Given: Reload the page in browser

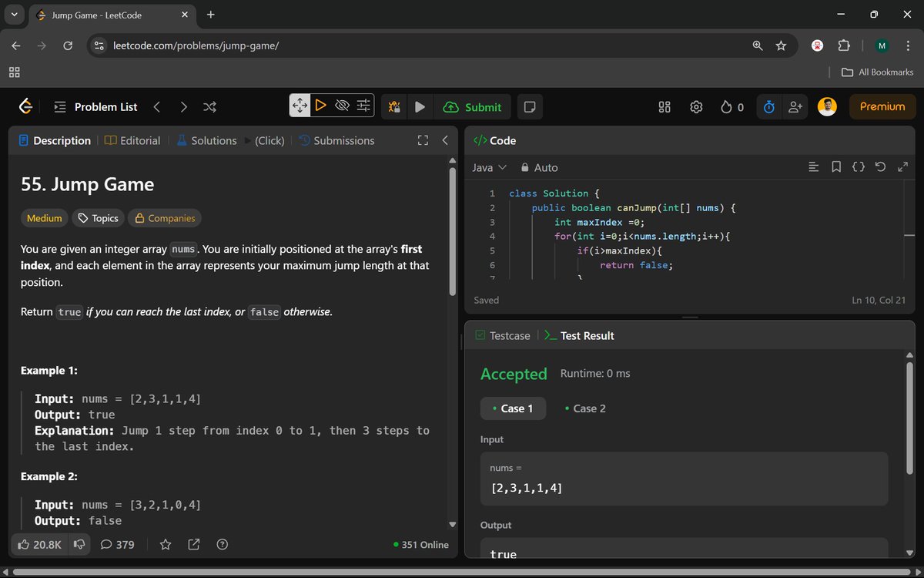Looking at the screenshot, I should 68,45.
